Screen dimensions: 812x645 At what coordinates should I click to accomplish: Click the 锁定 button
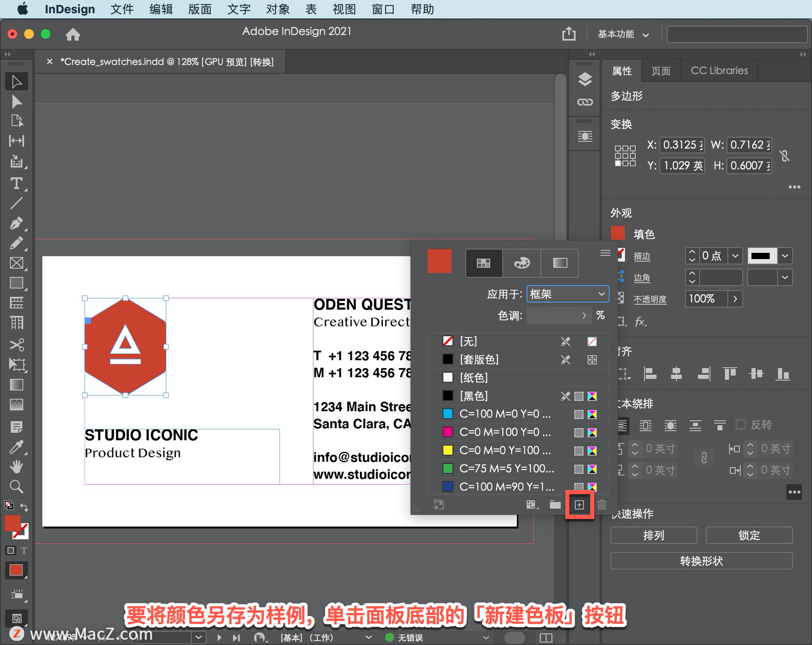[x=749, y=536]
